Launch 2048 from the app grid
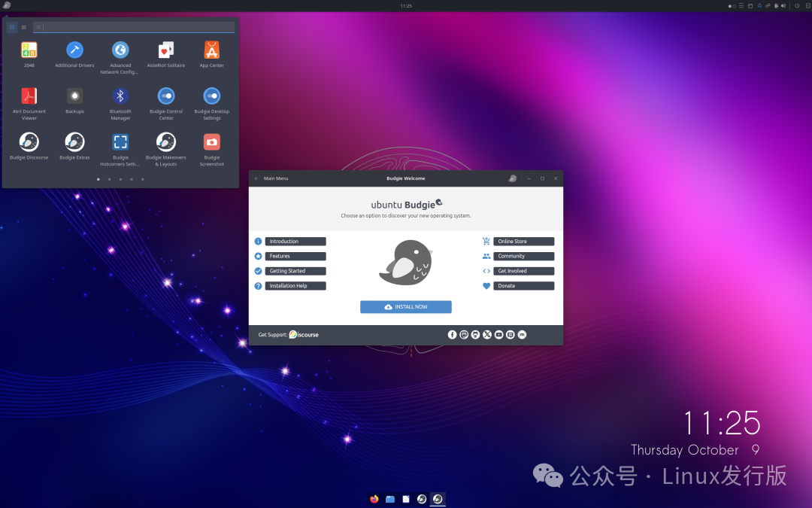812x508 pixels. point(29,49)
